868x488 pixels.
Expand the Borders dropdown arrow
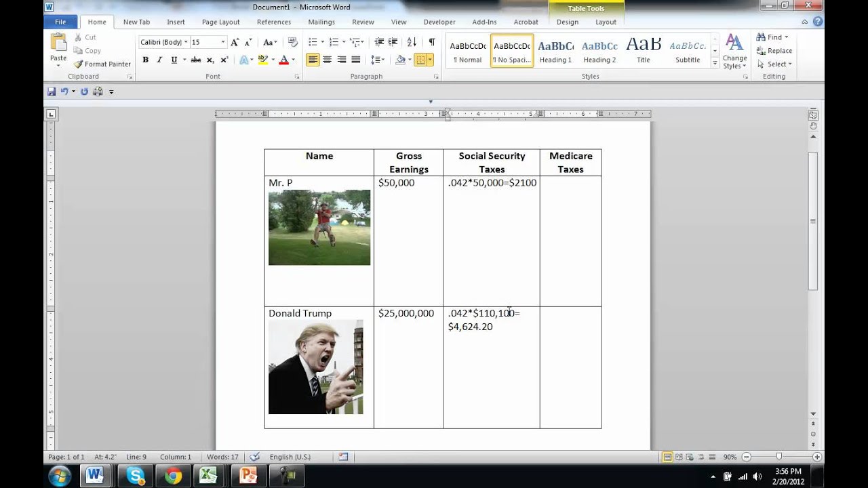(x=429, y=60)
